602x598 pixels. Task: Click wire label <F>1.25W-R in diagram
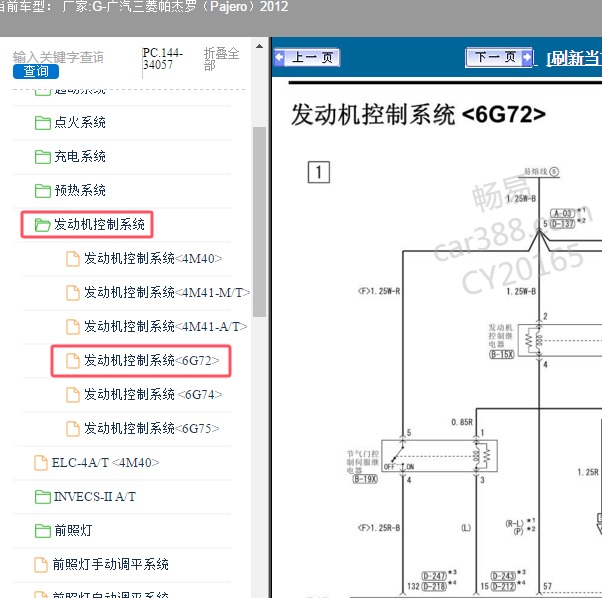[379, 291]
